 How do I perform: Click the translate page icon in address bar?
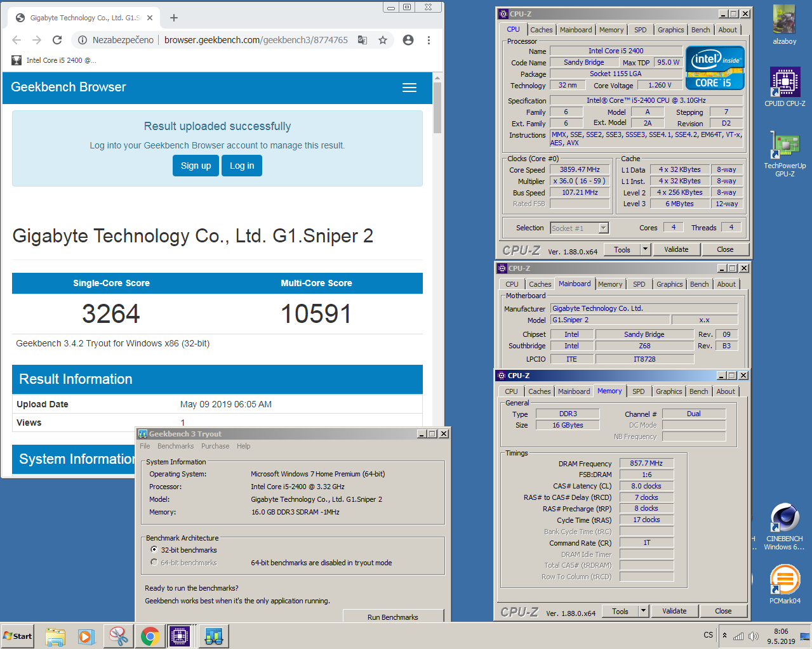(363, 40)
